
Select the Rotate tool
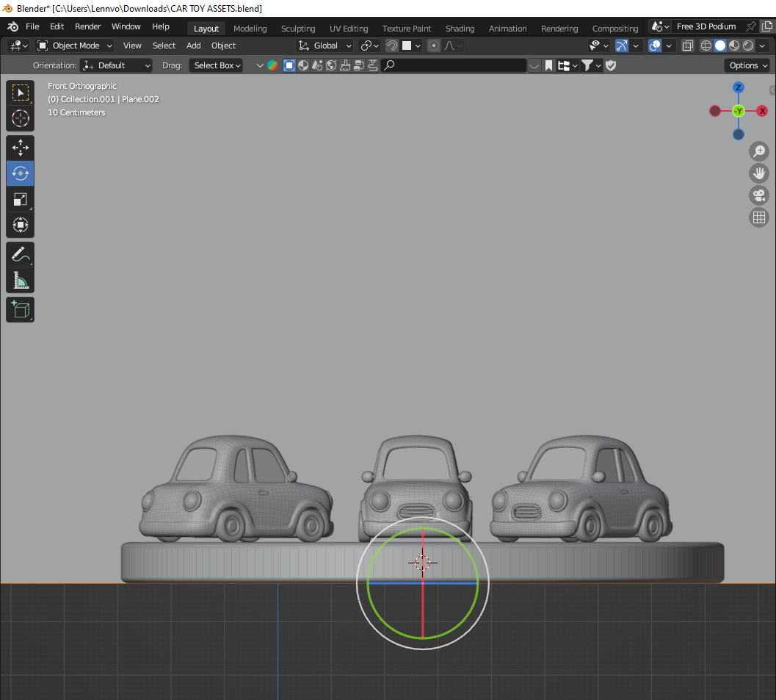coord(21,173)
